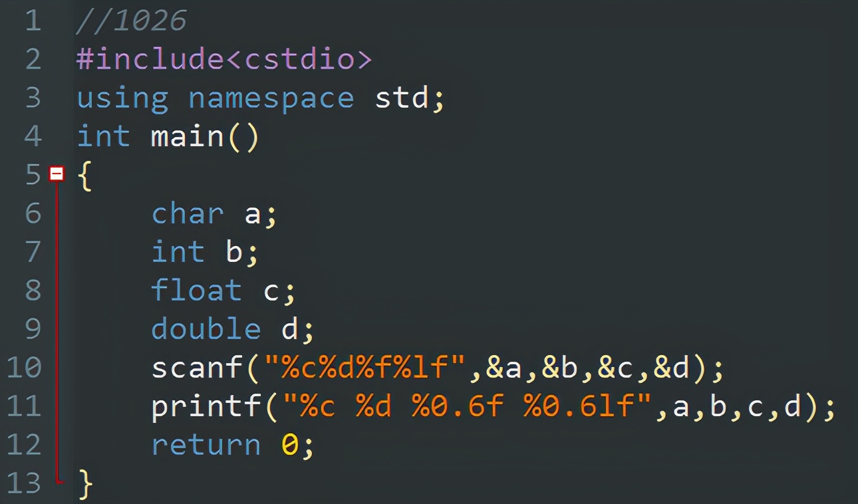Click line number 3 in the gutter
This screenshot has height=504, width=858.
tap(32, 98)
